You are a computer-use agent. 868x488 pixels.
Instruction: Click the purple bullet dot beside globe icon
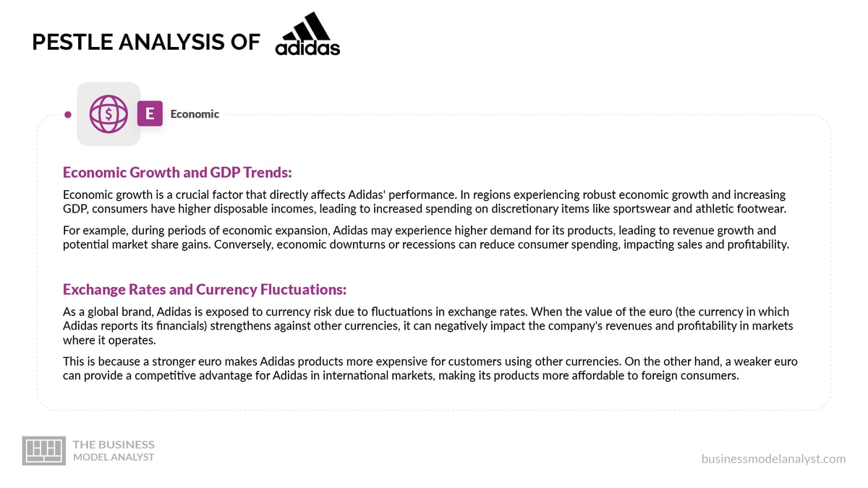[67, 114]
